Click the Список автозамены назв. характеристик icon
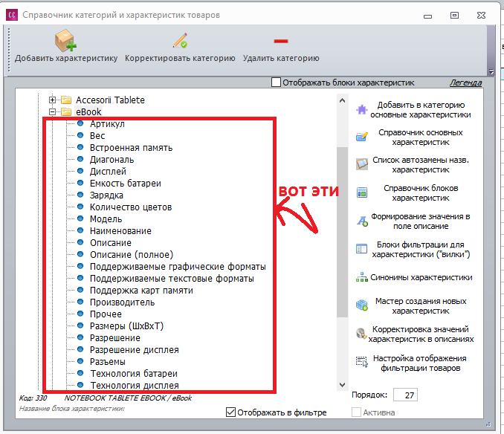 coord(362,164)
